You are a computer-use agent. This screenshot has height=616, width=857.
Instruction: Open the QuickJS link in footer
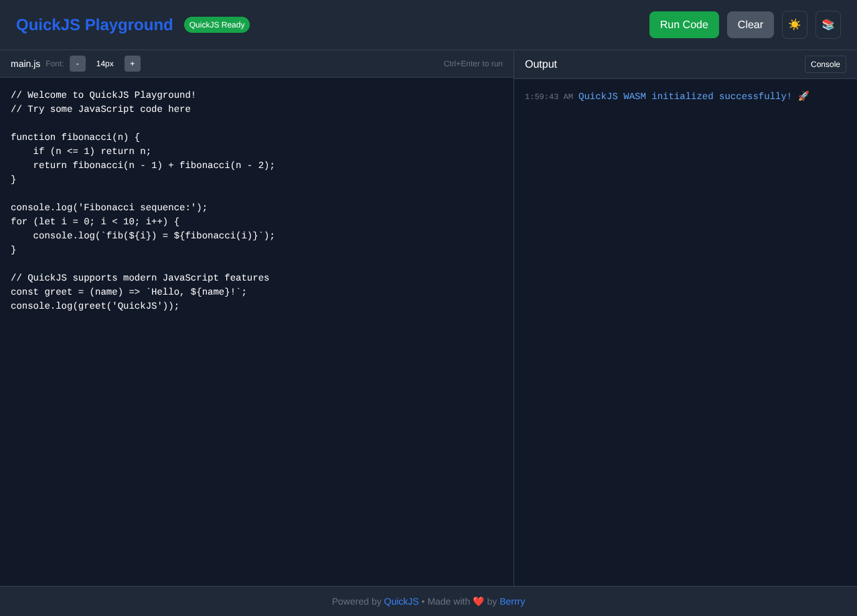pos(401,601)
